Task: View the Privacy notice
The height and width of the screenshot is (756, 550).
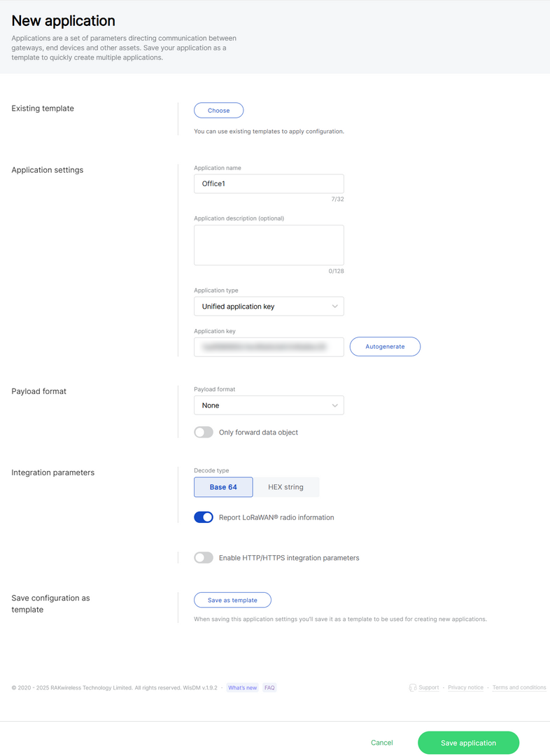Action: (465, 687)
